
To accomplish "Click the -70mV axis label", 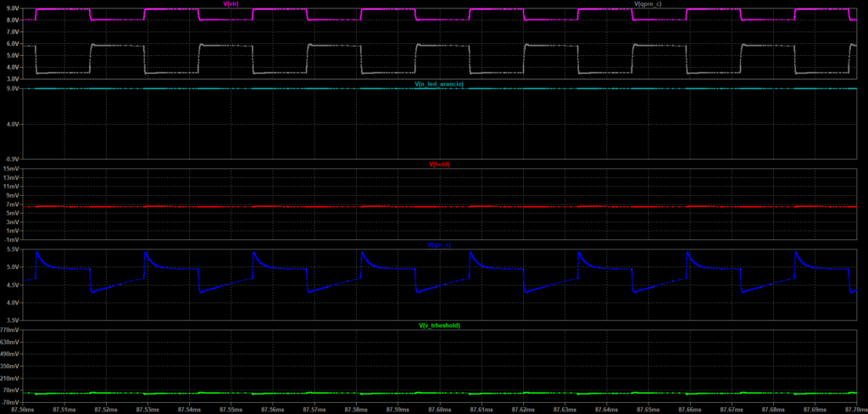I will point(11,401).
